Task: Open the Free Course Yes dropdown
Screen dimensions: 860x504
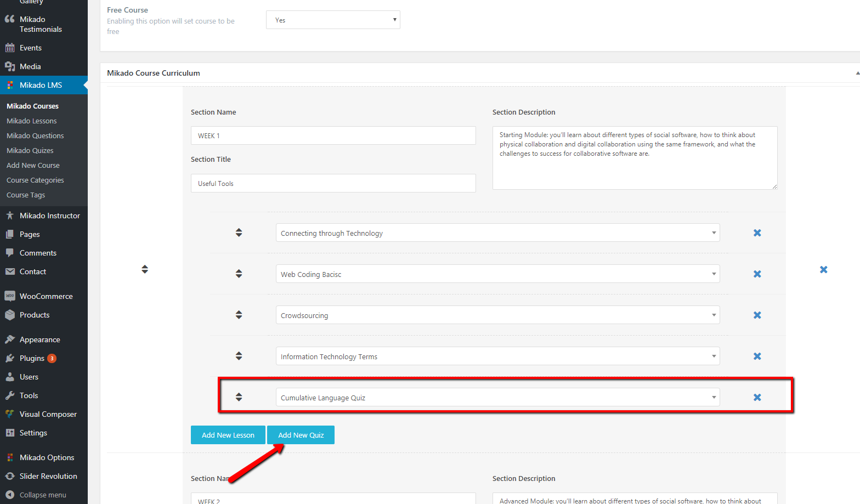Action: 333,20
